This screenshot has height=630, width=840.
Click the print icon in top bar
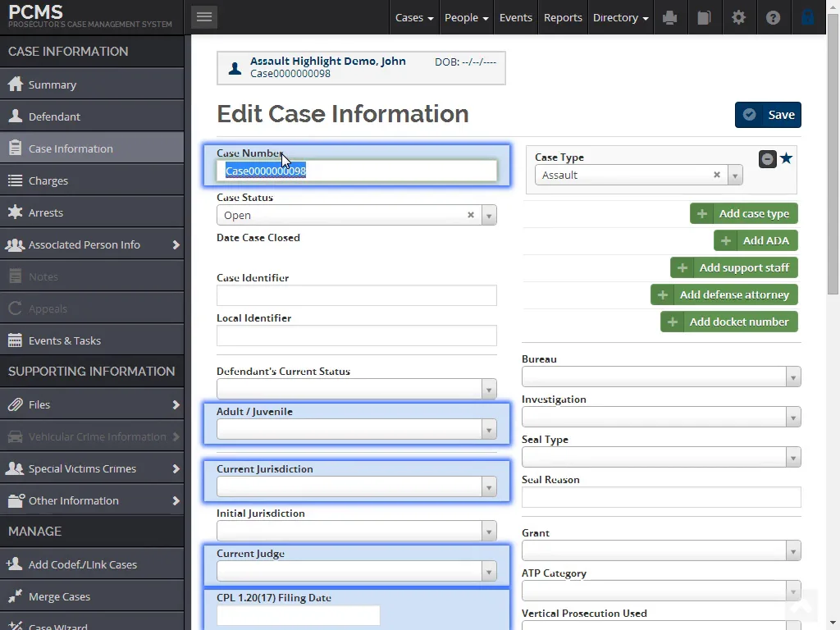tap(670, 17)
